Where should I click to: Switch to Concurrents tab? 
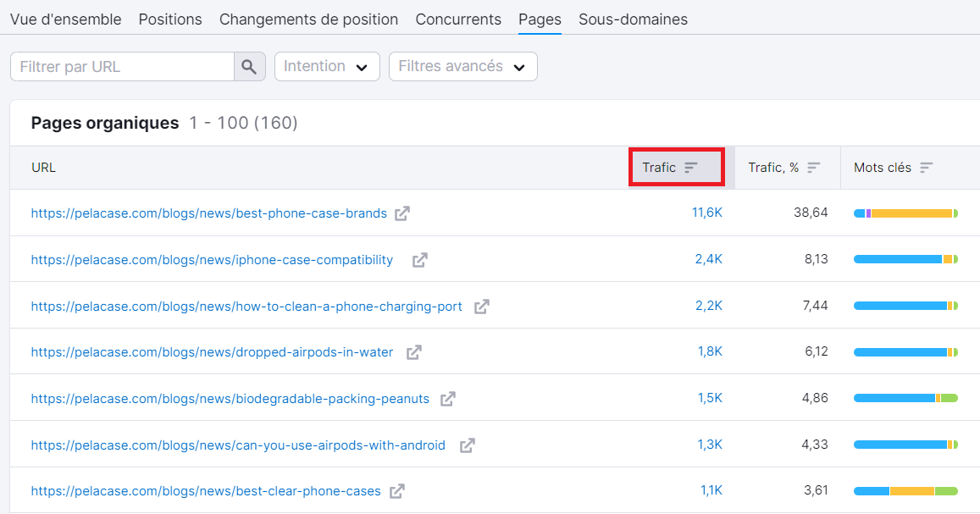[458, 19]
